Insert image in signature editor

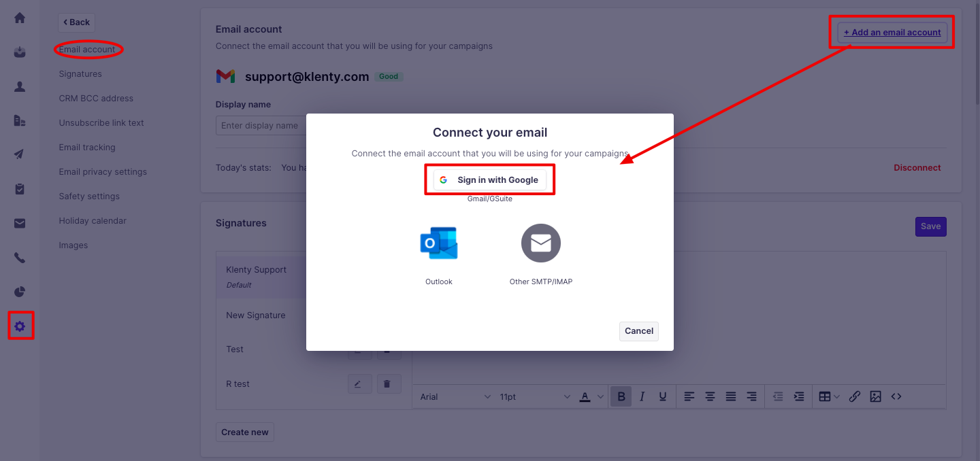click(x=876, y=396)
